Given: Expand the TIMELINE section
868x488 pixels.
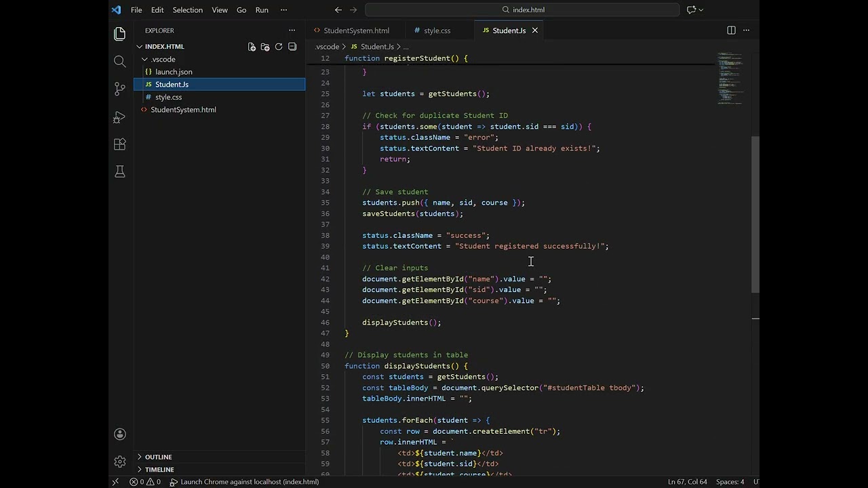Looking at the screenshot, I should 159,469.
